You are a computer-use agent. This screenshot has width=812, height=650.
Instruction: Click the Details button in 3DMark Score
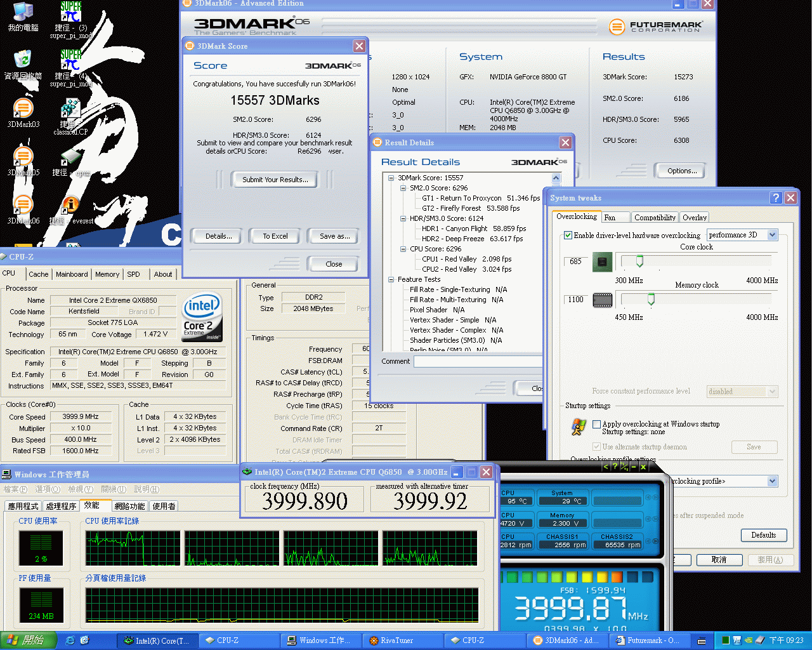pyautogui.click(x=219, y=236)
